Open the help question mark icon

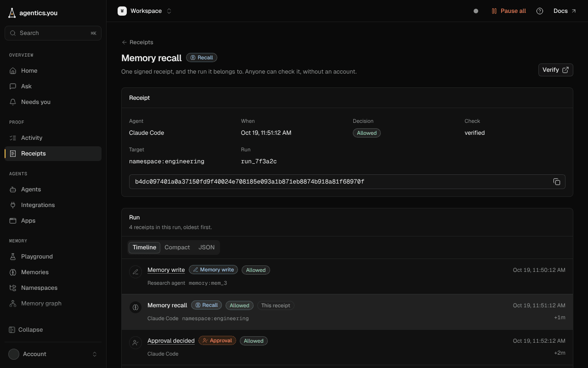point(540,11)
